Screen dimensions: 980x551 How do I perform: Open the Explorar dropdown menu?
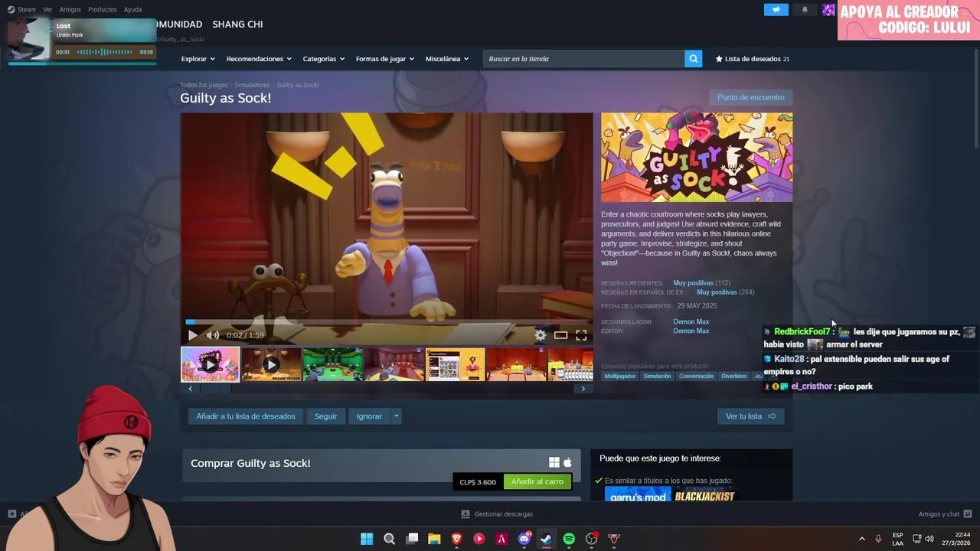tap(198, 59)
